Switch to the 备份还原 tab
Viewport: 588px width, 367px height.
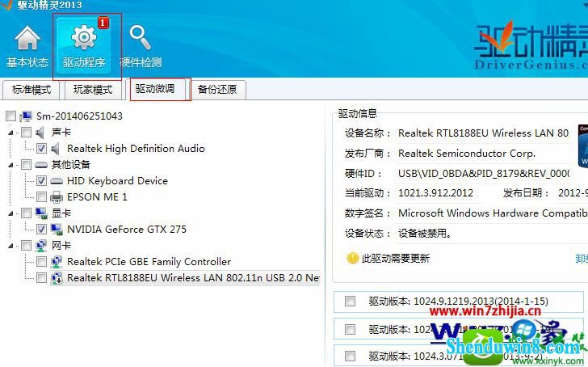217,90
